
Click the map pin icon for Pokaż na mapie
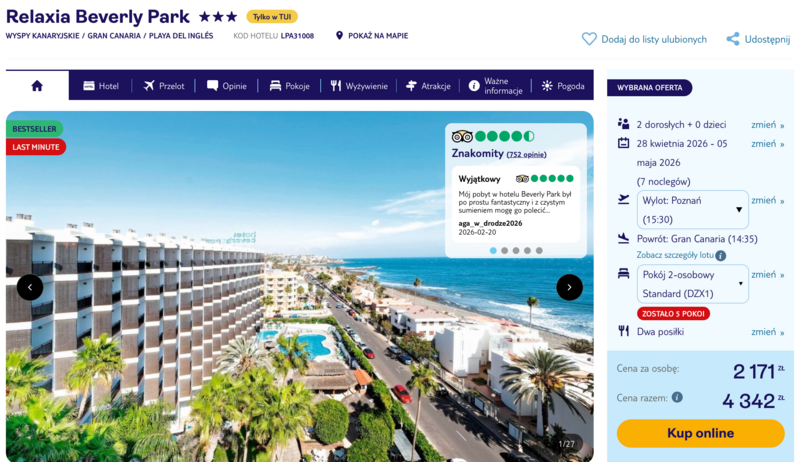[x=339, y=36]
